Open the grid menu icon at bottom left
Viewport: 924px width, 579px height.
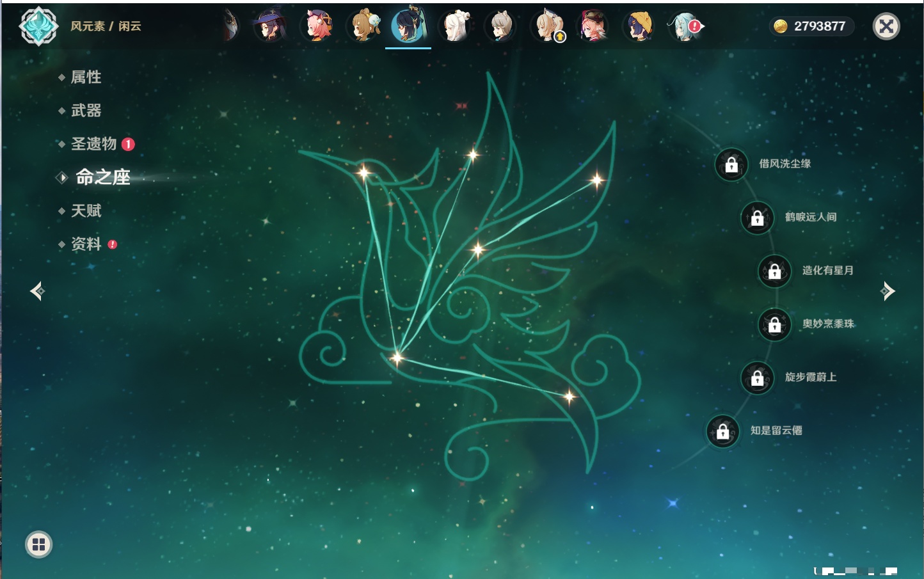38,544
